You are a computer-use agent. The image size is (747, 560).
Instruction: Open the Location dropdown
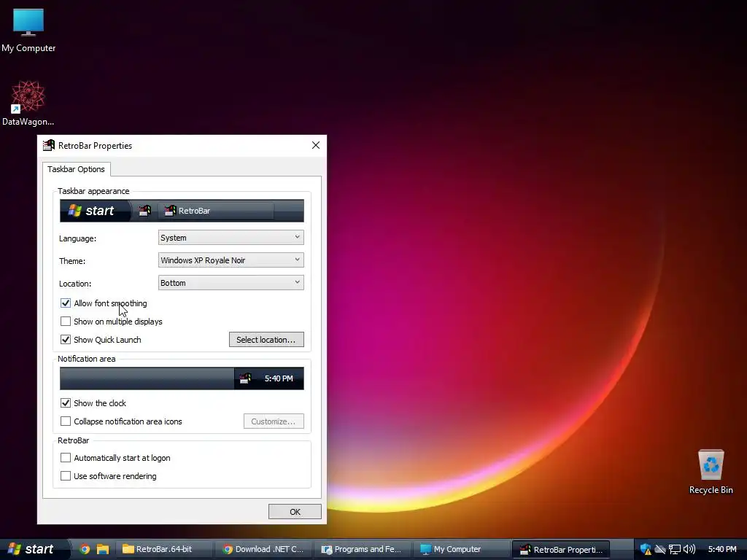(x=231, y=283)
